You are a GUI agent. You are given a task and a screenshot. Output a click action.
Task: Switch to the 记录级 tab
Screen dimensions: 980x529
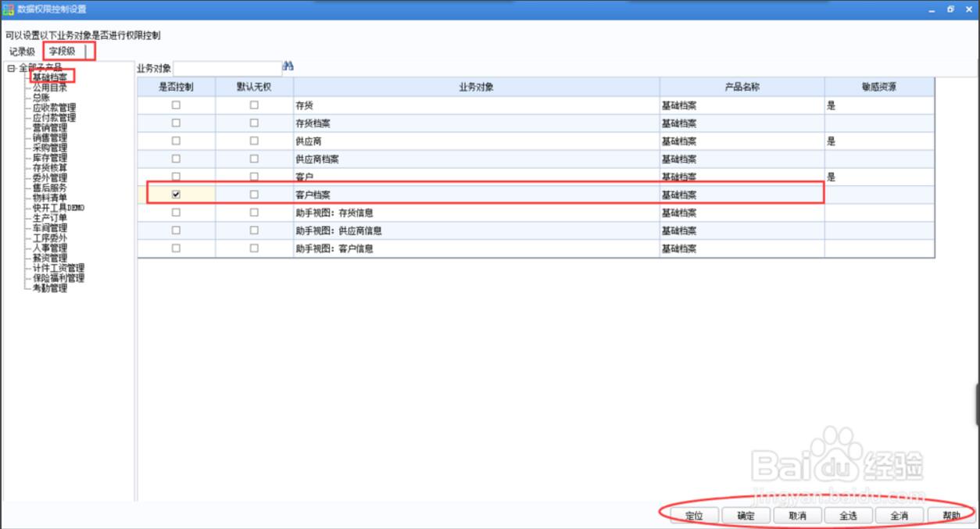tap(22, 52)
